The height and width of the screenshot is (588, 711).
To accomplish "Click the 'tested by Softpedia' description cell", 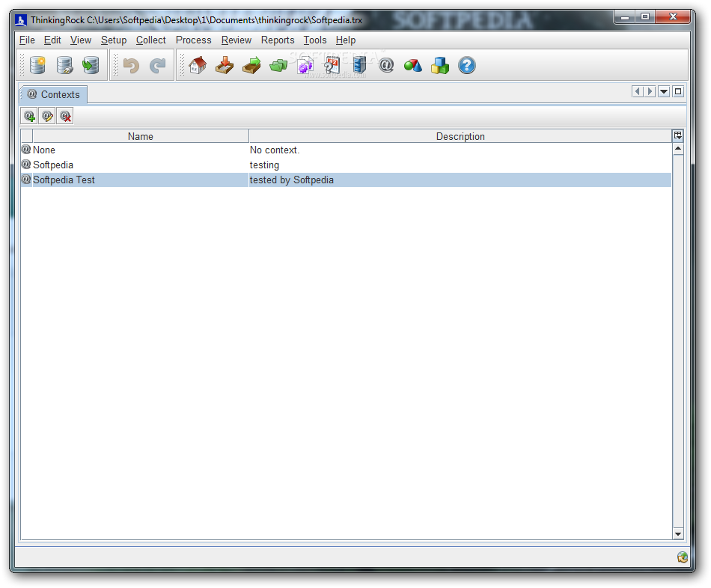I will [x=460, y=180].
